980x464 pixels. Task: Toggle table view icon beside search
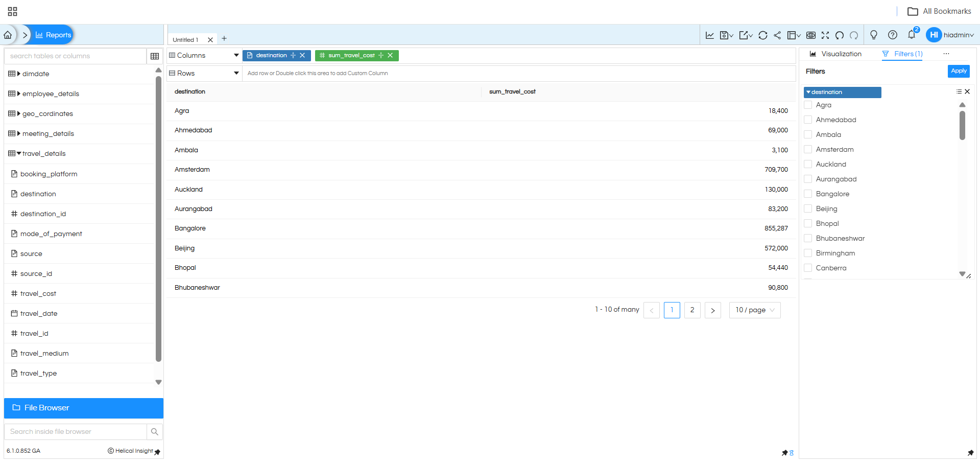pos(155,56)
